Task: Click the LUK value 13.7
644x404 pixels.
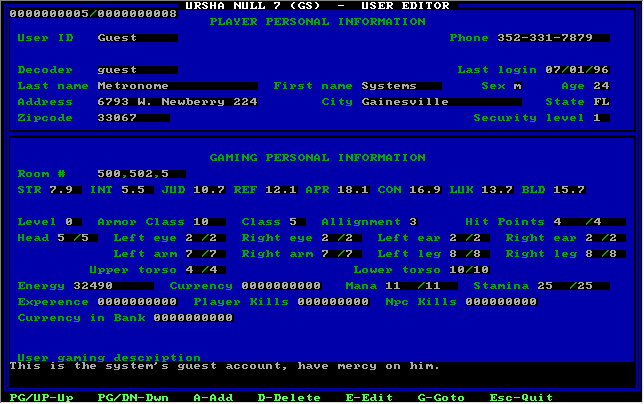Action: tap(497, 190)
